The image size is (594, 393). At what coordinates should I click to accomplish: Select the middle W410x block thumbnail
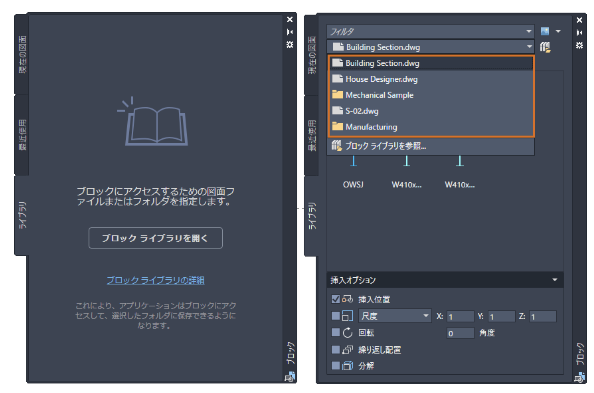(x=406, y=172)
